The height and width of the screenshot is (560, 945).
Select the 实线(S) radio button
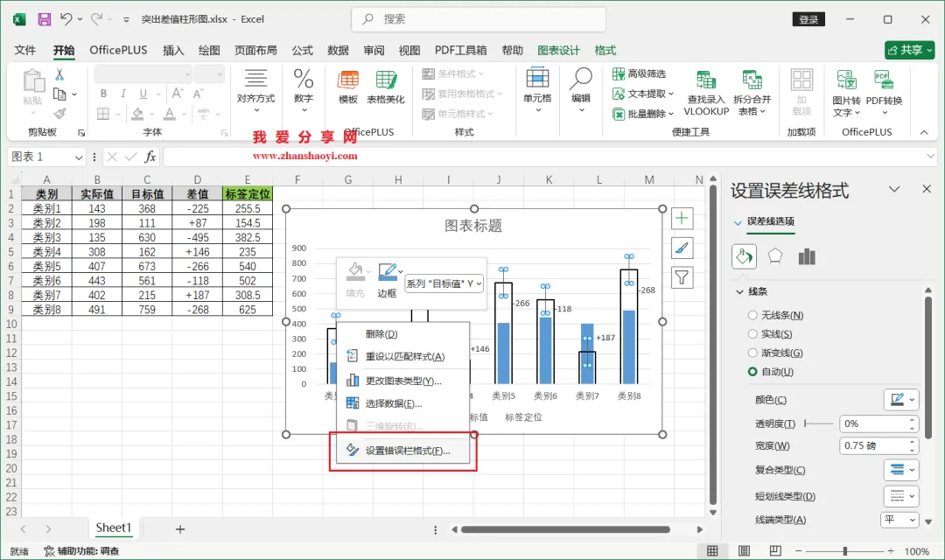click(x=752, y=333)
